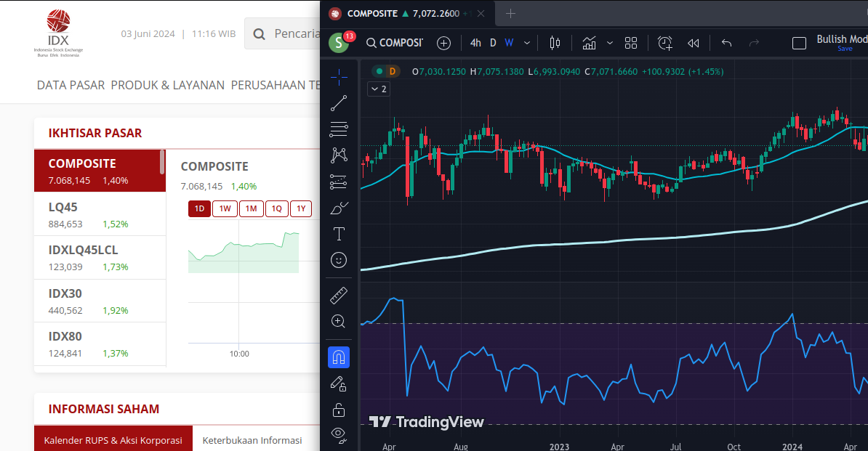
Task: Select the COMPOSITE index row
Action: 100,171
